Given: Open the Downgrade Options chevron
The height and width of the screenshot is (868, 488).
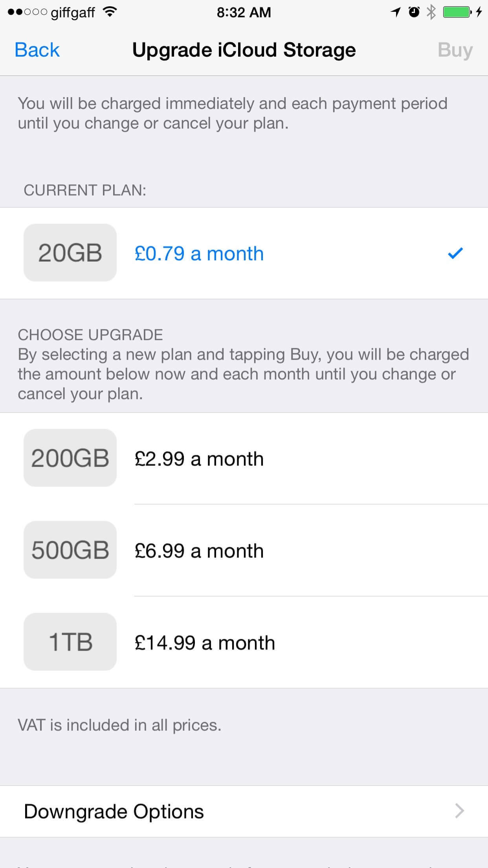Looking at the screenshot, I should click(x=459, y=811).
